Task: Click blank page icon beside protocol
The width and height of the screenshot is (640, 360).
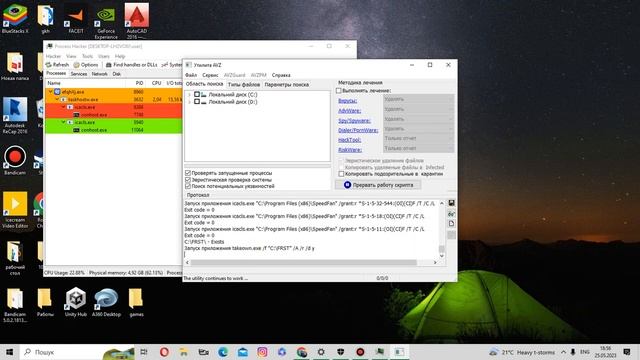Action: pyautogui.click(x=451, y=224)
